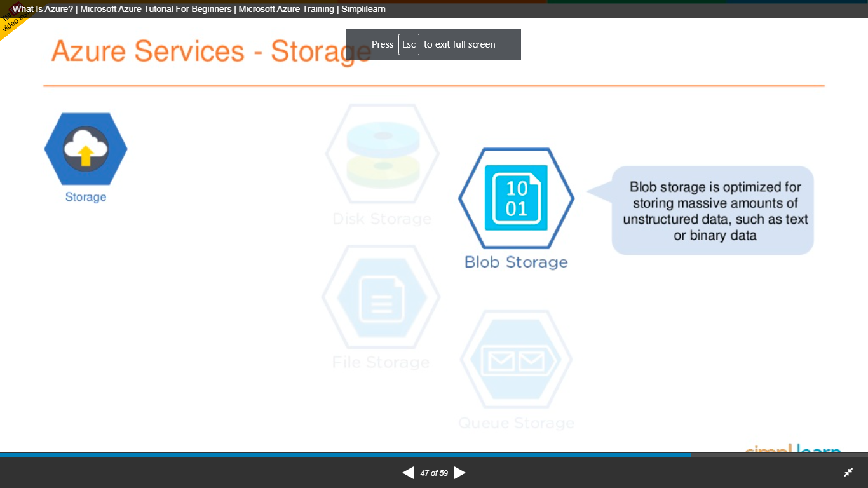Advance to the next slide arrow
868x488 pixels.
click(460, 473)
